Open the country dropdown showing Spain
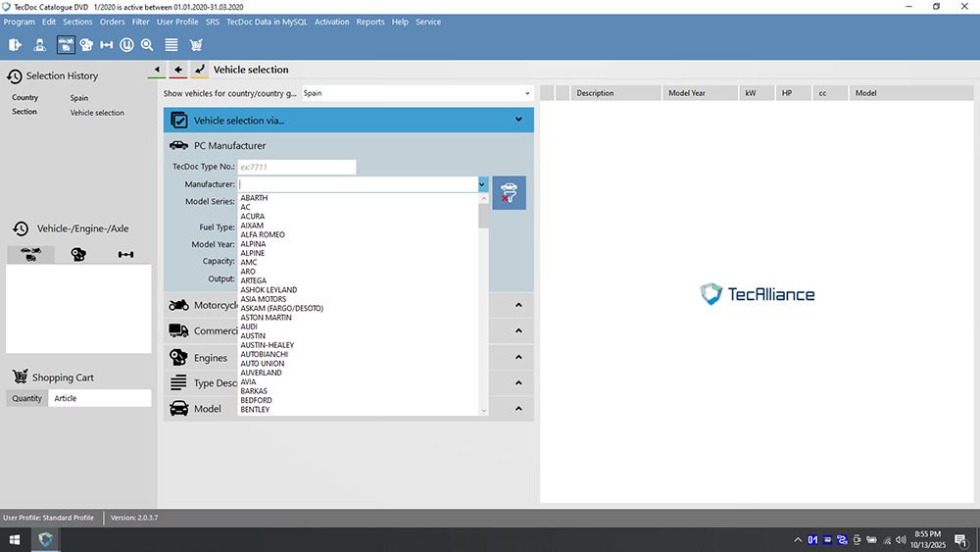The image size is (980, 552). [x=416, y=93]
